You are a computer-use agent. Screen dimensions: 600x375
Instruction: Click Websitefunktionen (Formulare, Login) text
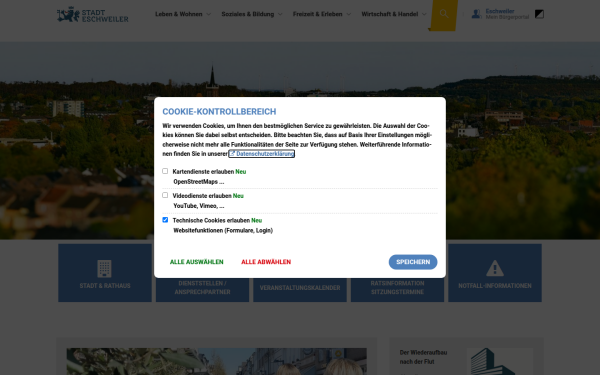[x=223, y=230]
